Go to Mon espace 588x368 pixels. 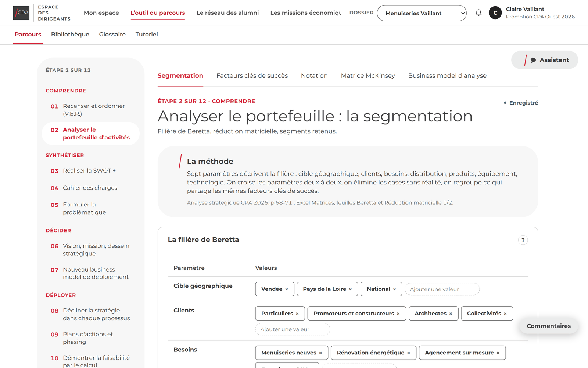point(101,13)
